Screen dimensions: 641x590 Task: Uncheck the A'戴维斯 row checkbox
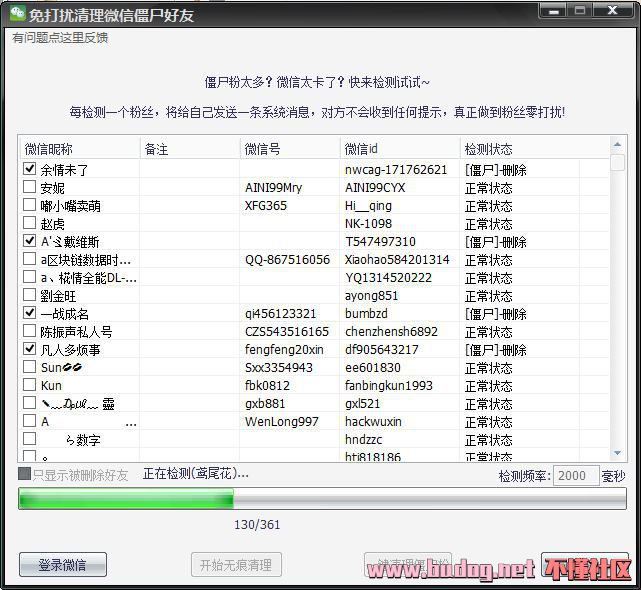29,240
